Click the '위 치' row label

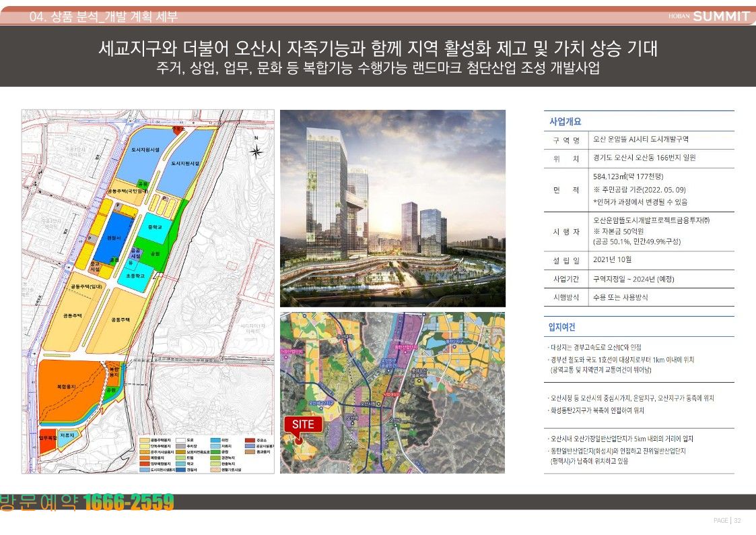click(566, 159)
